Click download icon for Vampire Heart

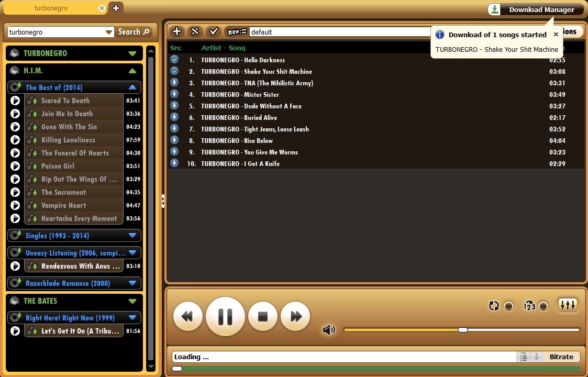pos(32,205)
